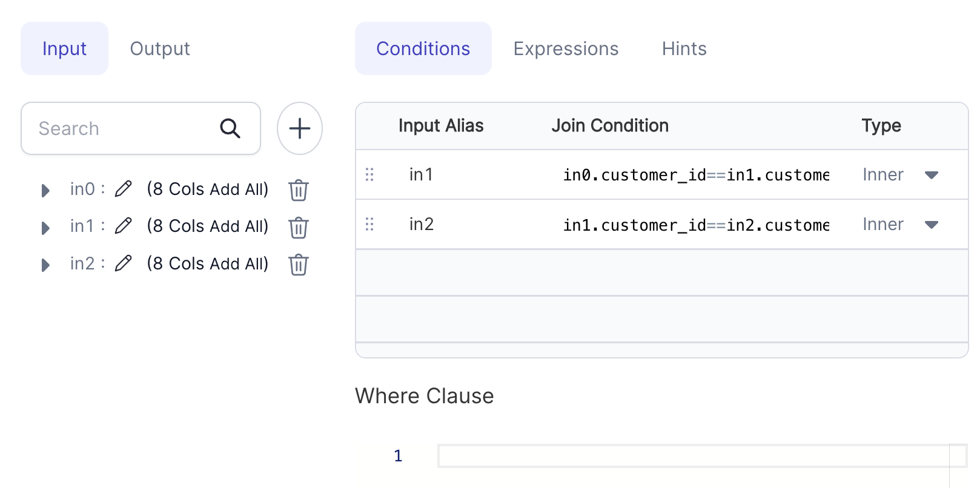
Task: Select the in1 tree item label
Action: (x=82, y=226)
